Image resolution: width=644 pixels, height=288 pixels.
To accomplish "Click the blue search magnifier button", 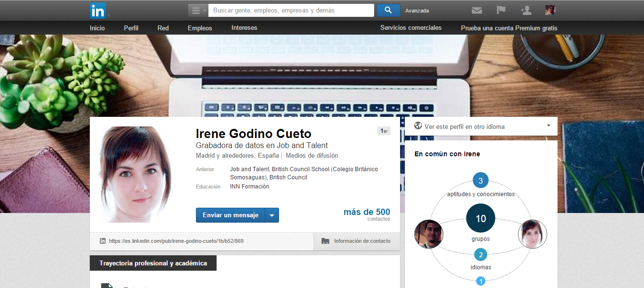I will (388, 10).
